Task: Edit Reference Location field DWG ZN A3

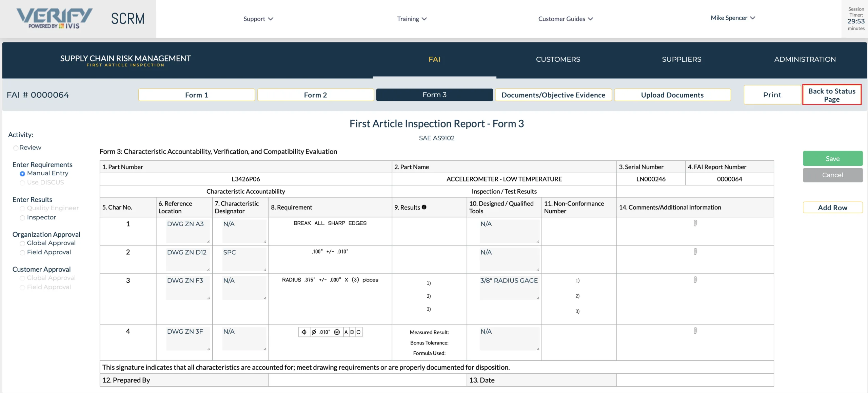Action: 188,231
